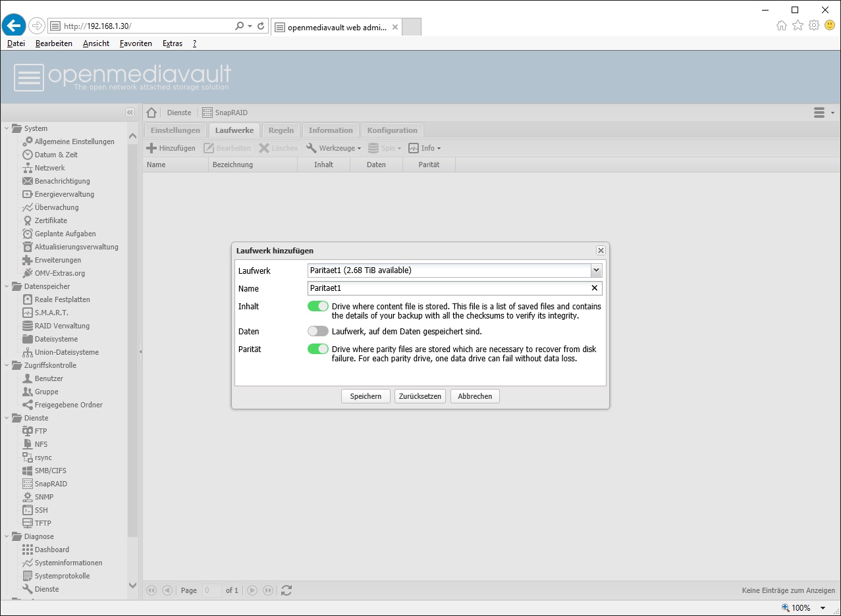Close the Laufwerk hinzufügen dialog
Screen dimensions: 841x616
(x=601, y=251)
